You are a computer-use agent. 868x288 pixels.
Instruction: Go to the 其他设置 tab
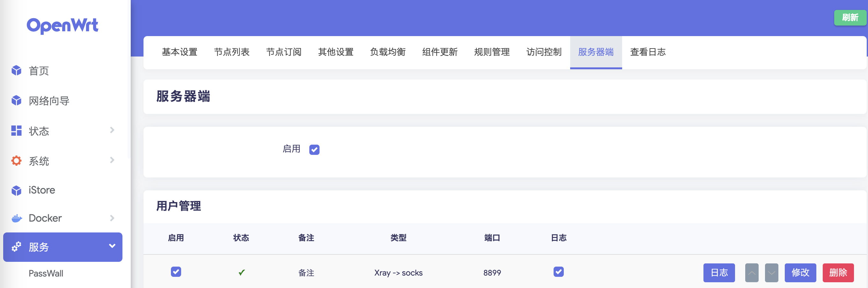coord(336,52)
